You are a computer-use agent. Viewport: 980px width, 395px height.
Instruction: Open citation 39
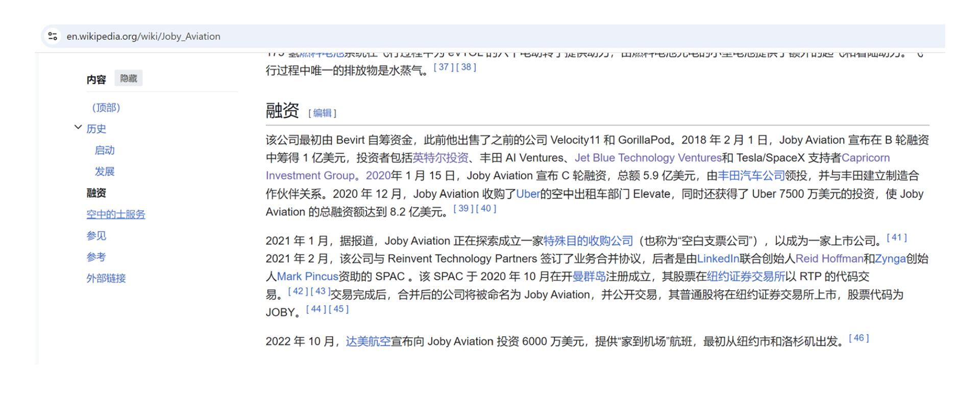(463, 208)
